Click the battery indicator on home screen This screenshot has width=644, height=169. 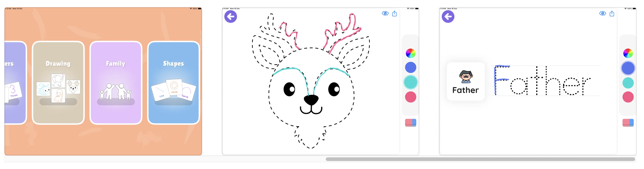[200, 9]
